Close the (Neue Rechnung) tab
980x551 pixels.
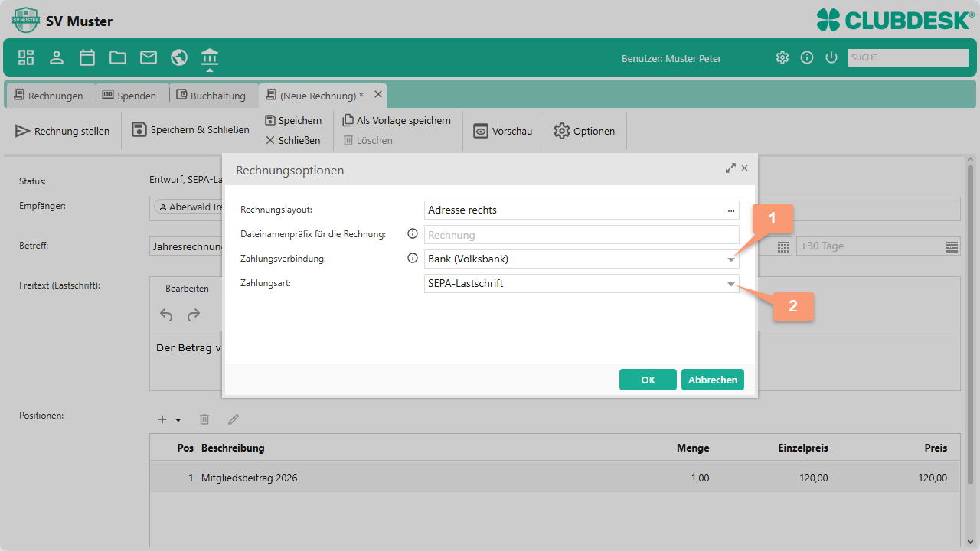(x=377, y=94)
